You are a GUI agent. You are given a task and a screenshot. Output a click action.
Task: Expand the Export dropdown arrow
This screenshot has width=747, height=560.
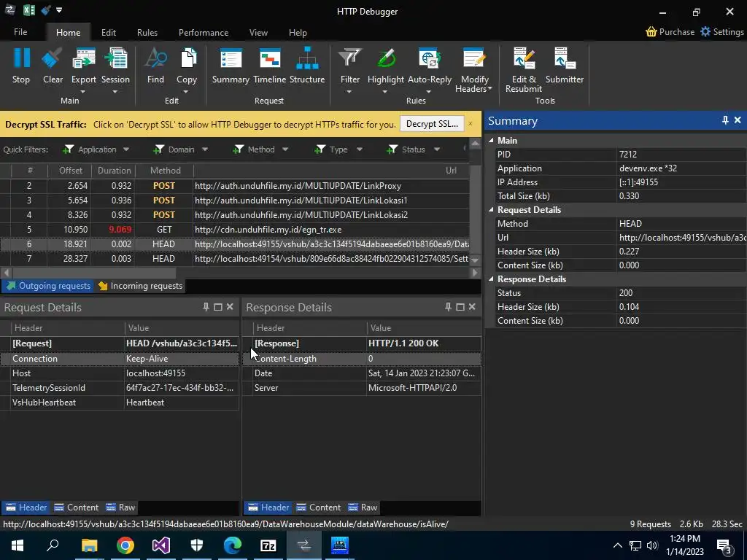pos(83,91)
